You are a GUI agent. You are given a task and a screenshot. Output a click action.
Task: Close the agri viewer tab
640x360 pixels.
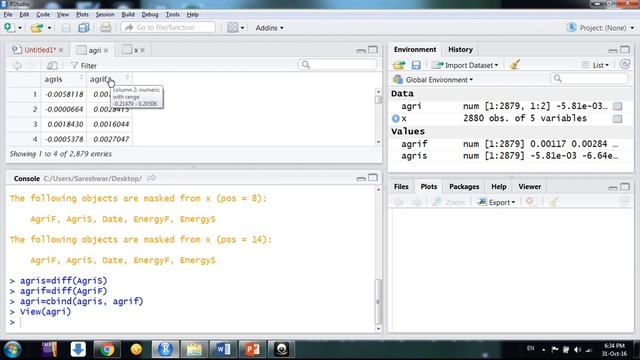106,50
